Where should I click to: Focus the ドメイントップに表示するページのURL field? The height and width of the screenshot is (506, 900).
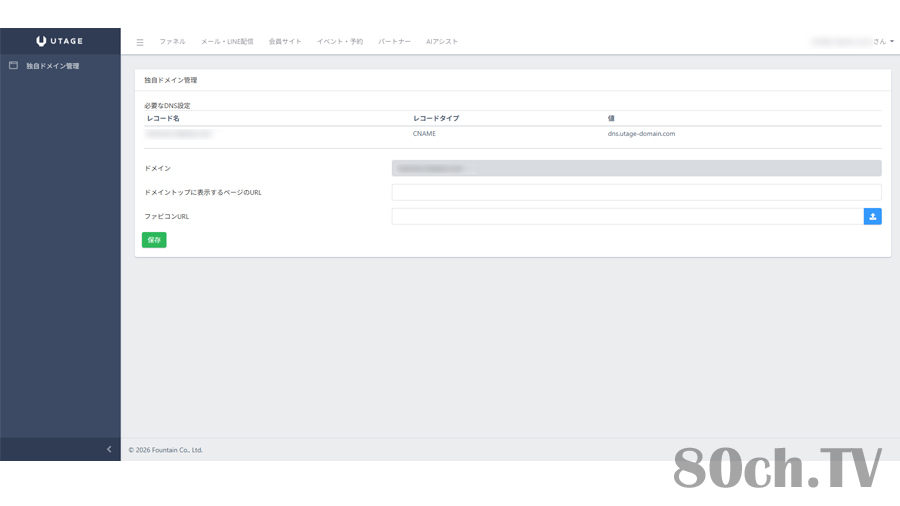pyautogui.click(x=636, y=192)
